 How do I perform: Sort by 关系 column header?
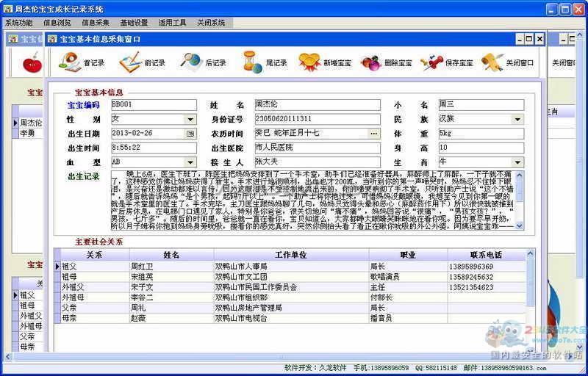click(x=95, y=255)
